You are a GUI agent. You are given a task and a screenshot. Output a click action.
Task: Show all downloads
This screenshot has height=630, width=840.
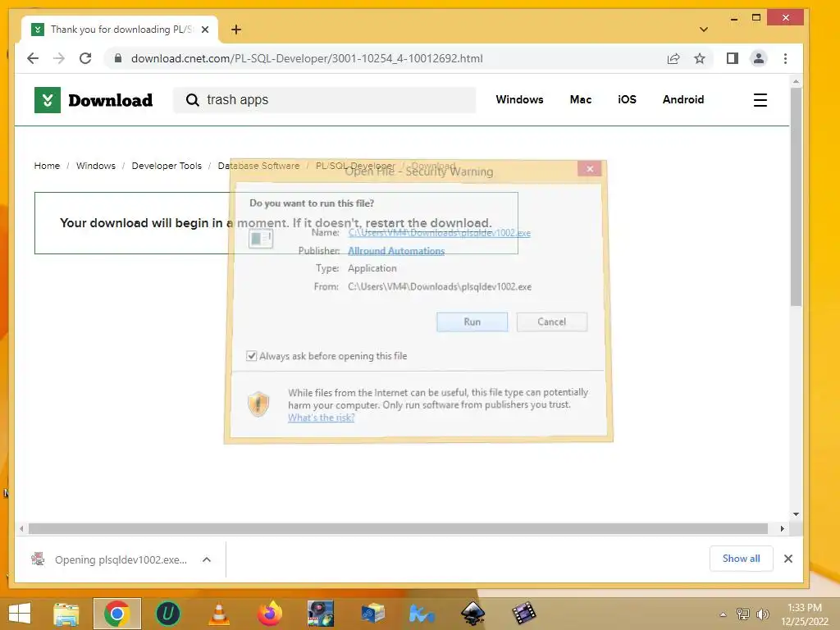click(742, 559)
